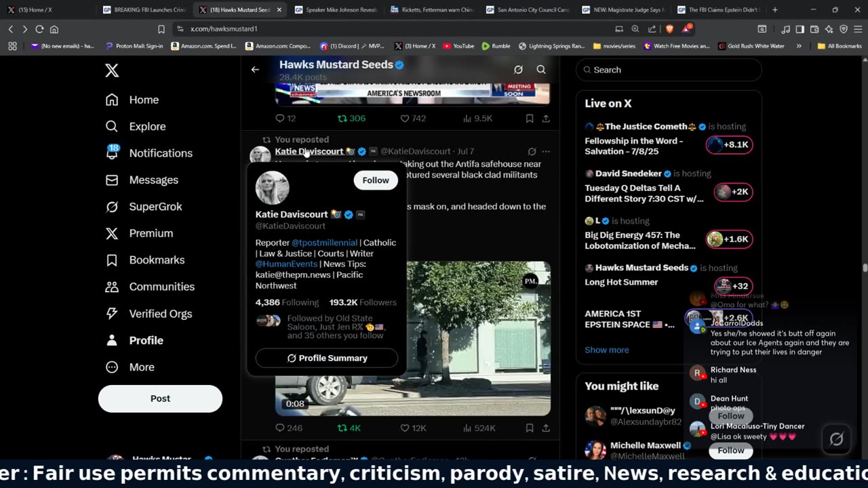
Task: Open SuperGrok in the sidebar
Action: (144, 207)
